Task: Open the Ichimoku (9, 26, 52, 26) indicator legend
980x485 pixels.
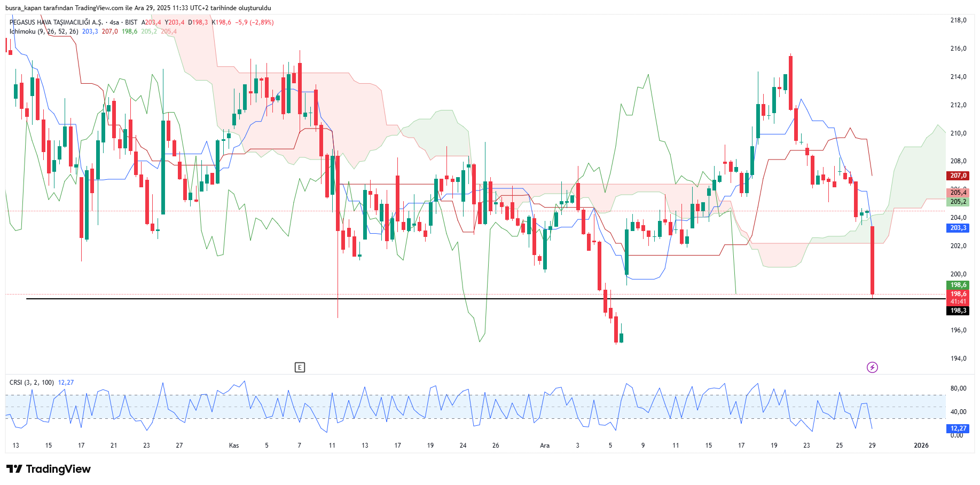Action: 44,31
